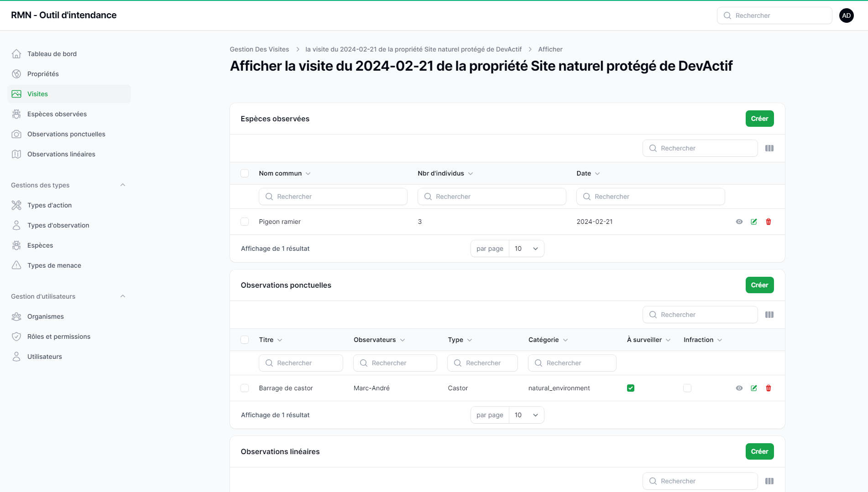Screen dimensions: 868x492
Task: Collapse the Gestions des types section
Action: [x=122, y=185]
